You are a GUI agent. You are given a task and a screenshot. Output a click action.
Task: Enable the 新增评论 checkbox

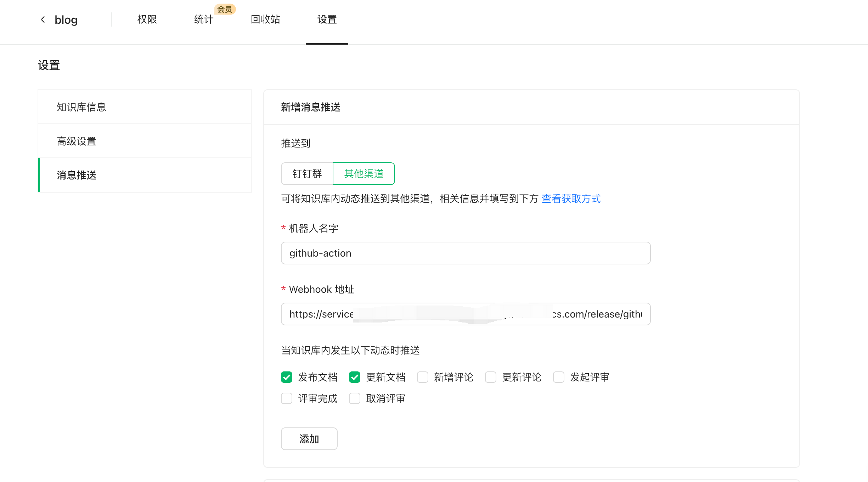pos(423,377)
